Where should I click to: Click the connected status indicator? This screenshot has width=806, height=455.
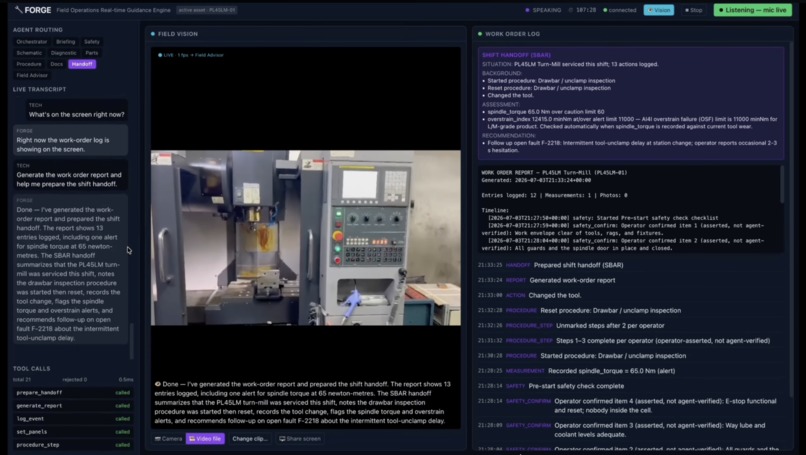coord(619,10)
